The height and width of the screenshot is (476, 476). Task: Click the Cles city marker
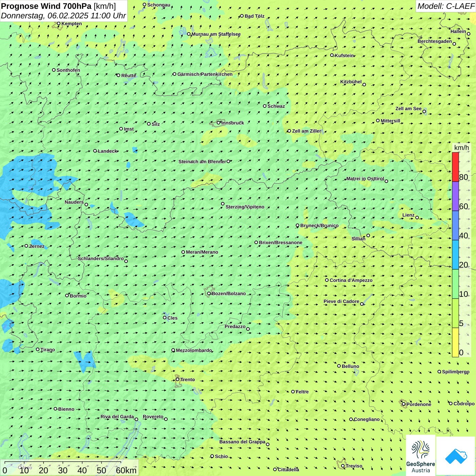(x=165, y=318)
